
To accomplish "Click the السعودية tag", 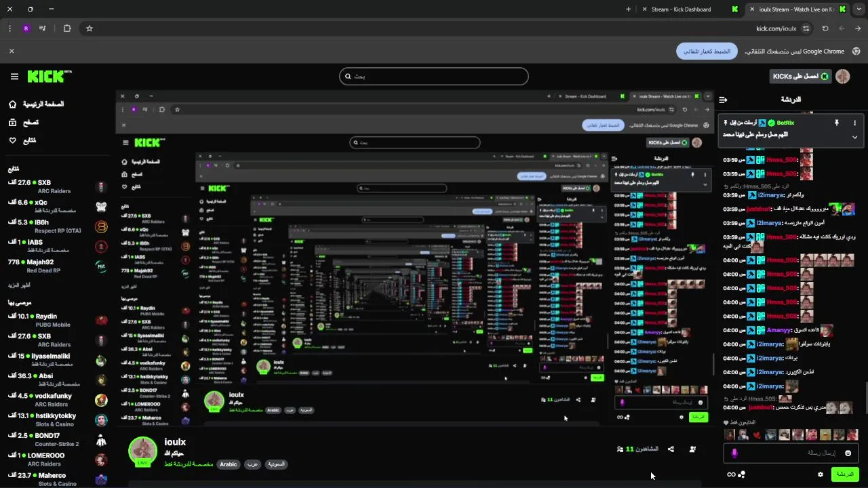I will [275, 464].
